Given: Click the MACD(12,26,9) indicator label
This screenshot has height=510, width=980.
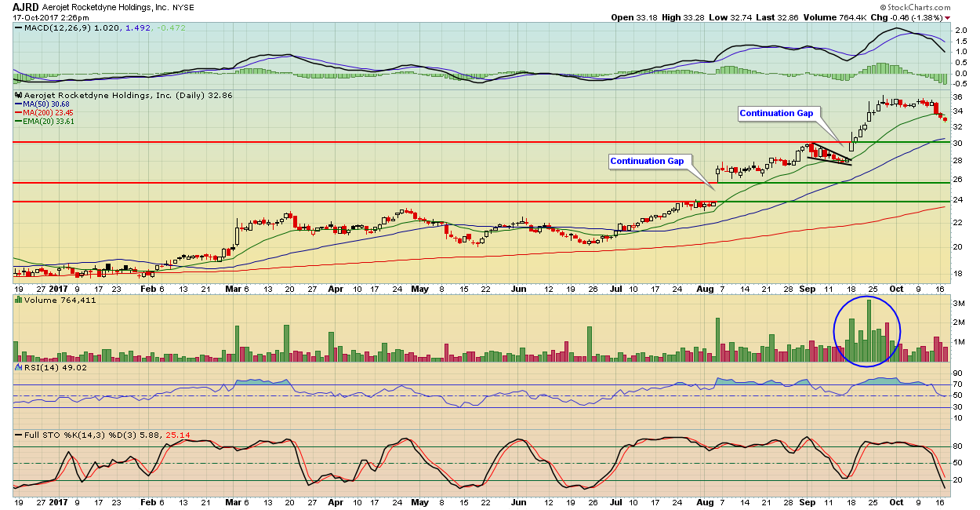Looking at the screenshot, I should click(x=56, y=29).
